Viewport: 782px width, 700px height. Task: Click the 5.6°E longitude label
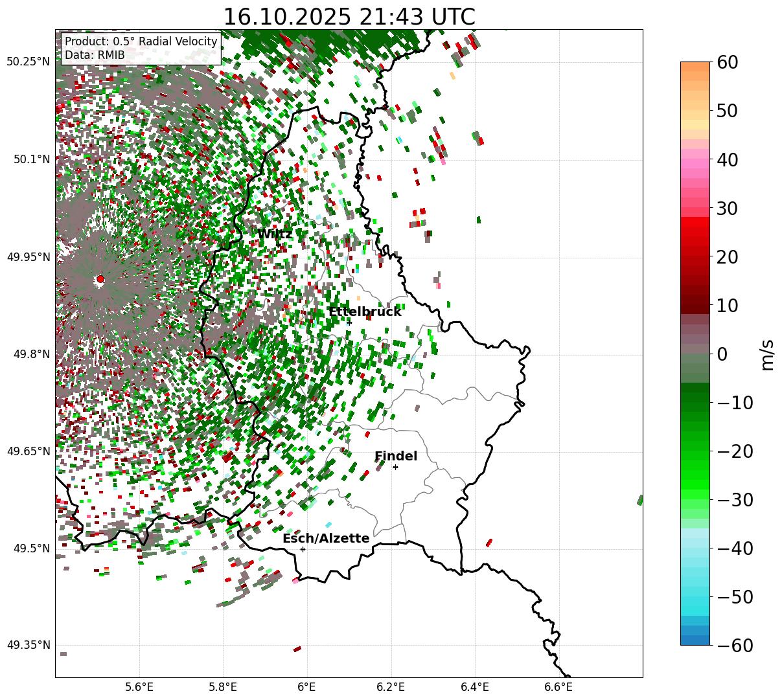(139, 687)
